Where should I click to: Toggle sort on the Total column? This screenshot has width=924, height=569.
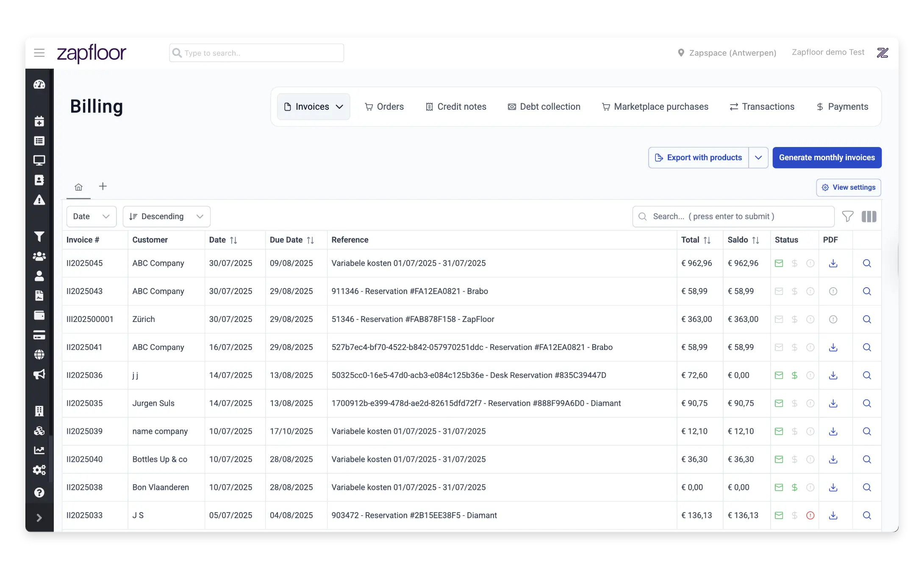(707, 240)
